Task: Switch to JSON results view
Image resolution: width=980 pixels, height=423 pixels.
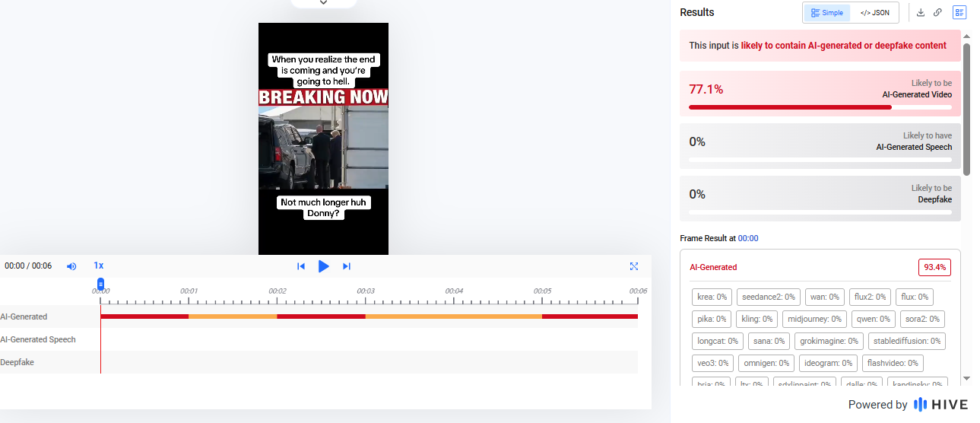Action: (x=874, y=13)
